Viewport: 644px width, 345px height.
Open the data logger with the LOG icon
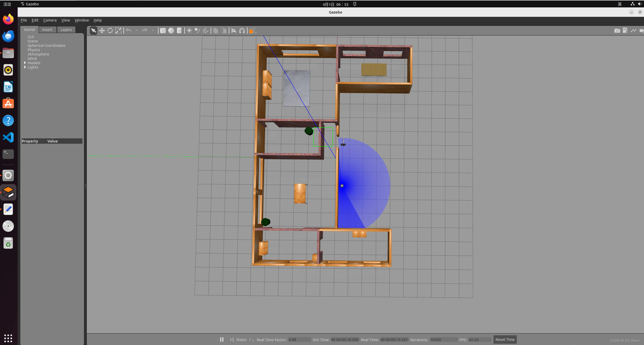625,30
